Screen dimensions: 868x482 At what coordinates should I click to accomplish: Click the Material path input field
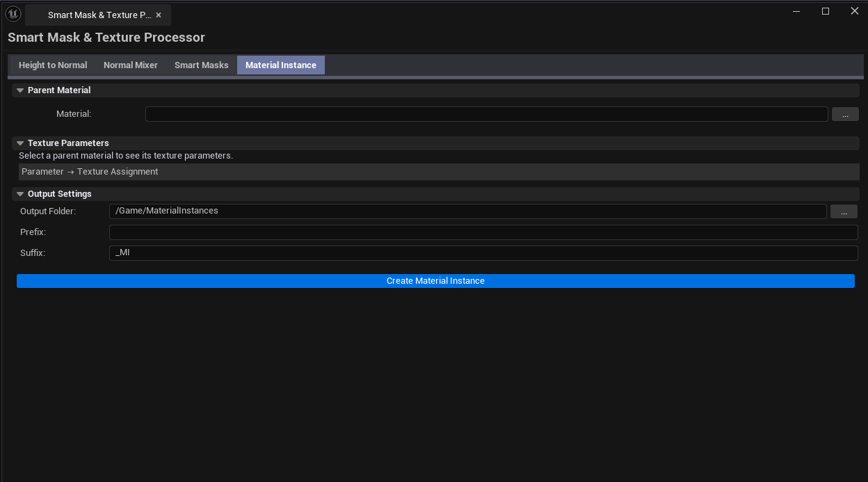tap(487, 114)
